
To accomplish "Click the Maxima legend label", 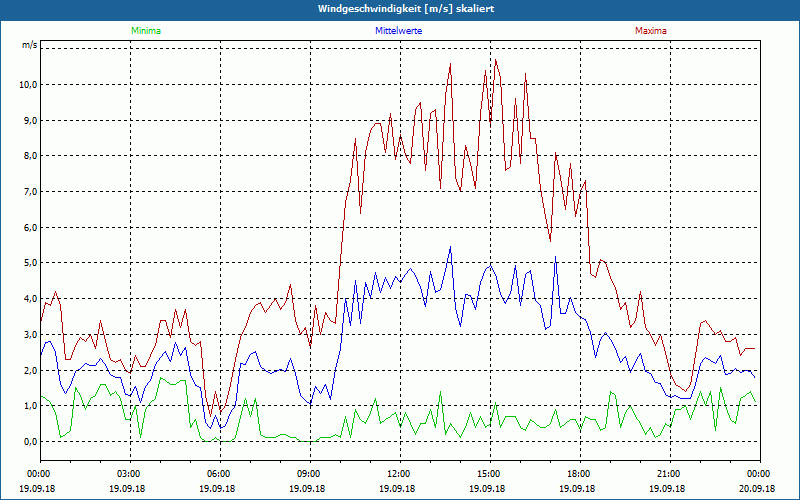I will [x=651, y=31].
